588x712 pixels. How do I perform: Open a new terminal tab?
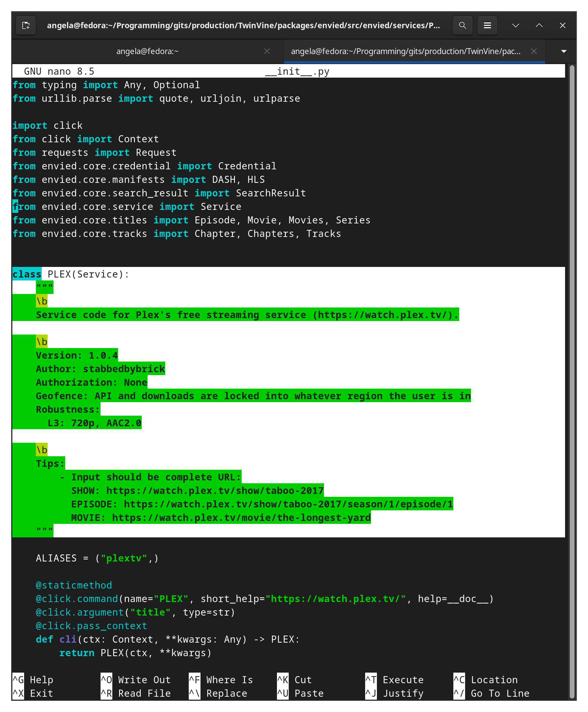pos(26,25)
